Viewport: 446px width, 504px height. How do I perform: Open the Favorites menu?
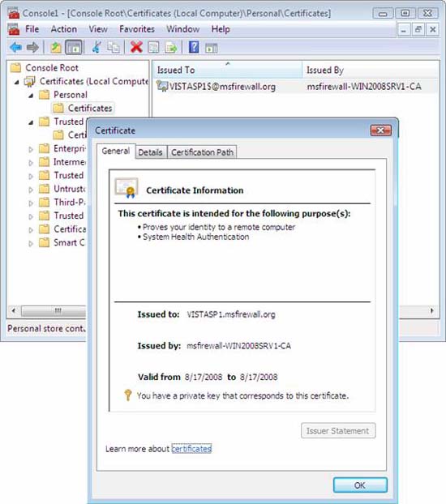[137, 29]
